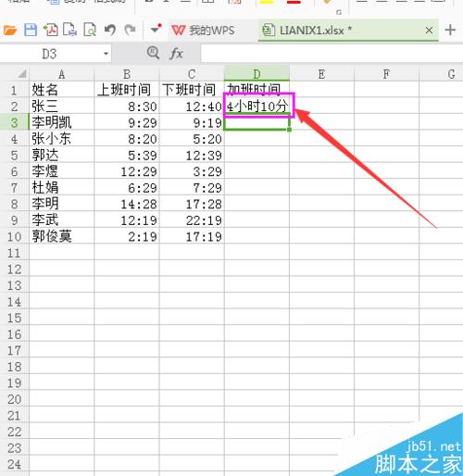Redo the last undone action

[x=130, y=30]
